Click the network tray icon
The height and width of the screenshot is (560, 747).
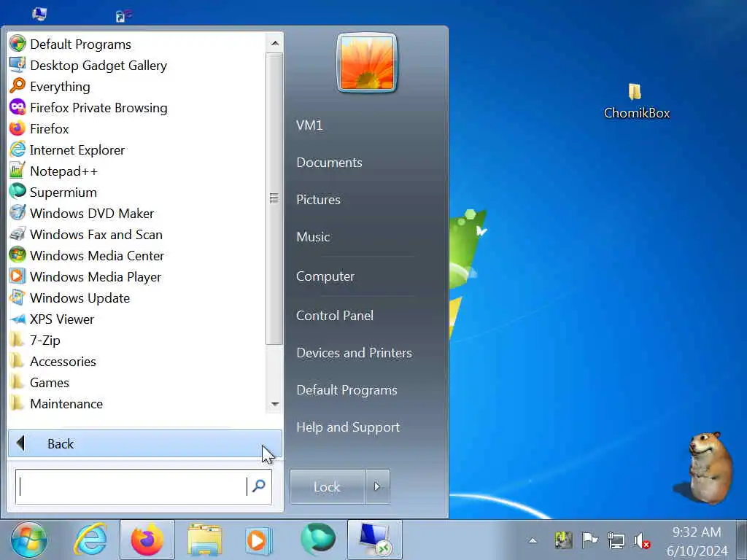point(616,540)
